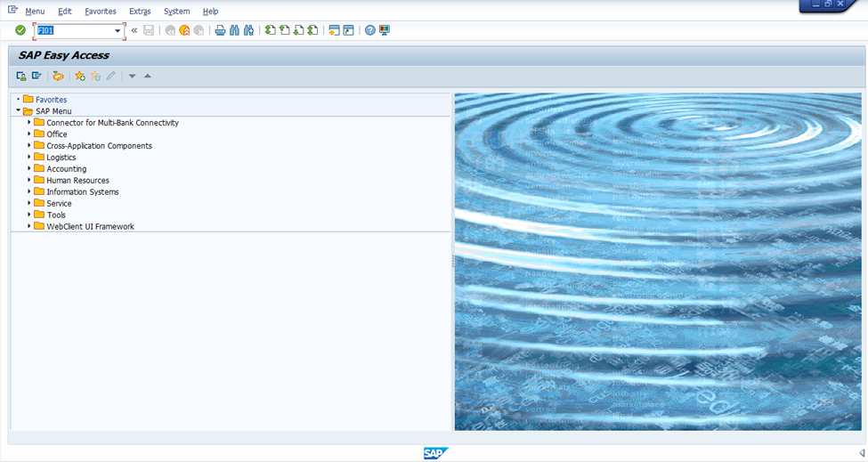This screenshot has height=462, width=868.
Task: Open the Menu menu
Action: [x=35, y=11]
